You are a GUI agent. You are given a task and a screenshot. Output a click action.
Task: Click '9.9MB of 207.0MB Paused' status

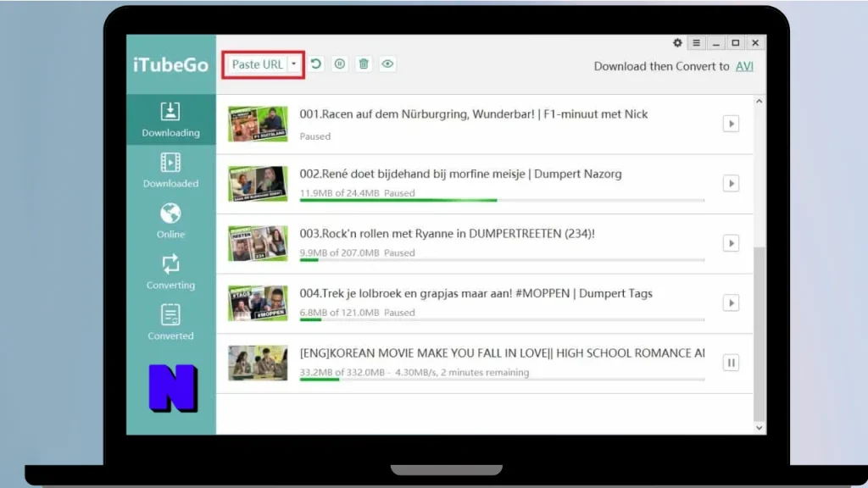pos(357,252)
